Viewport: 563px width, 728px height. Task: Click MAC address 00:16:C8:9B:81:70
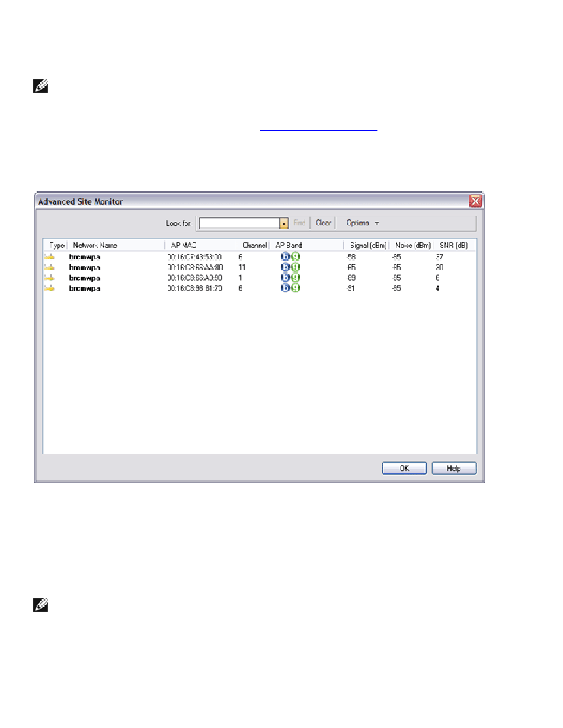[x=194, y=288]
